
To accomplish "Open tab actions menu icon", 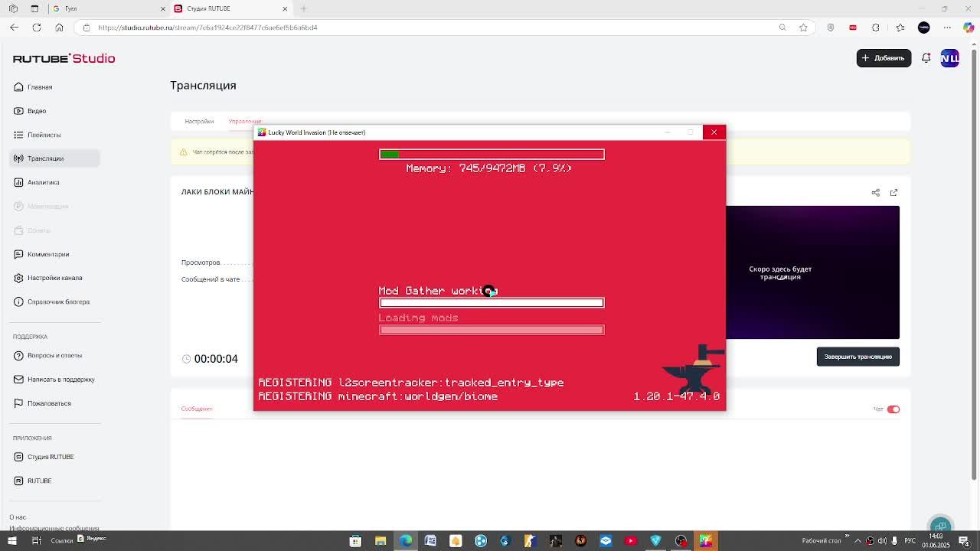I will 34,8.
